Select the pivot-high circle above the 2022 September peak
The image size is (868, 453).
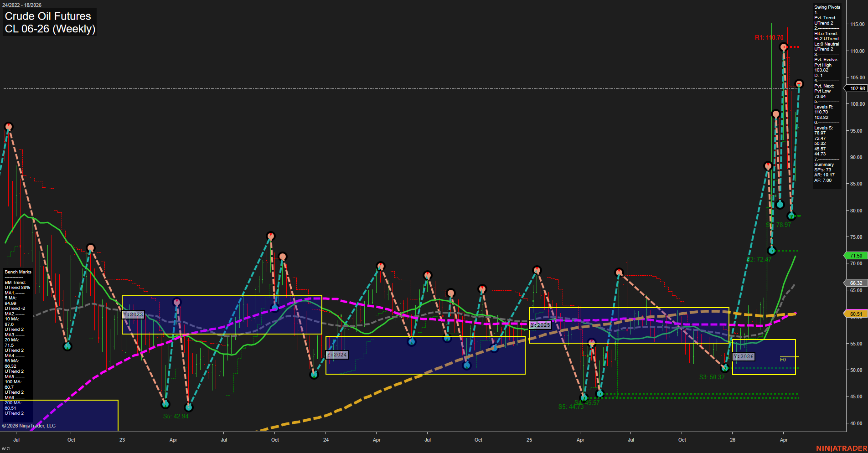click(x=8, y=126)
